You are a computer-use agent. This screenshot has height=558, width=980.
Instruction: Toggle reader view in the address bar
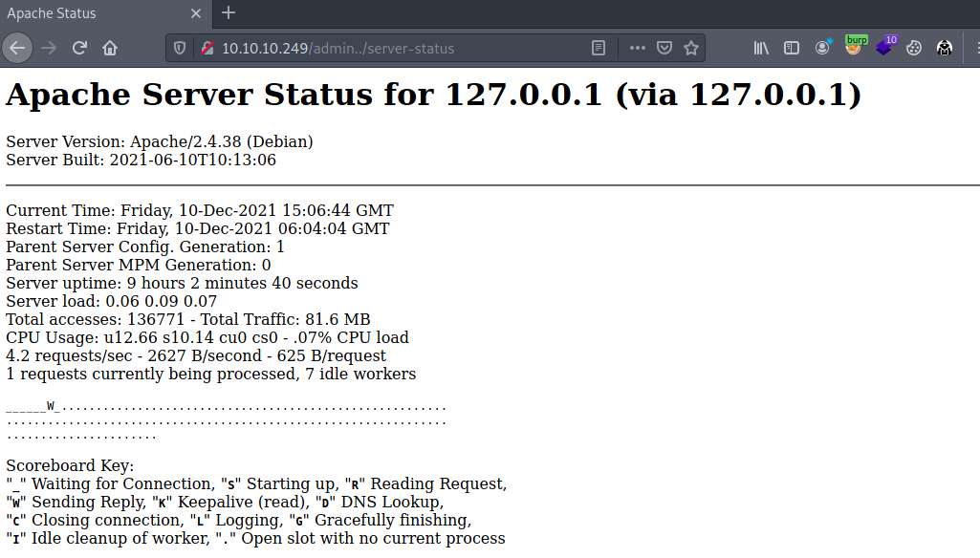(x=599, y=48)
